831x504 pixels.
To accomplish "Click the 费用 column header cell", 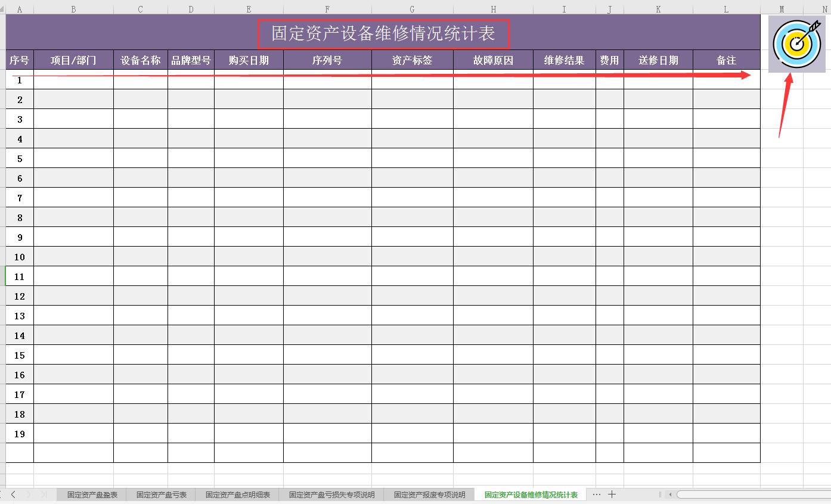I will 609,60.
